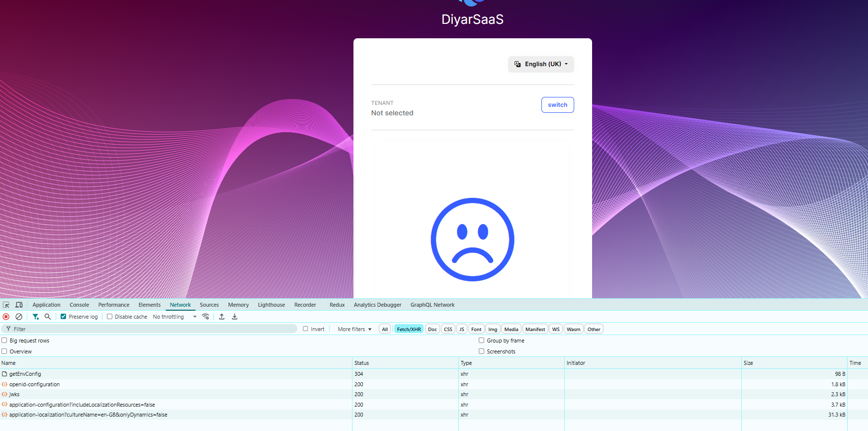This screenshot has width=868, height=431.
Task: Toggle the network filter funnel icon
Action: coord(35,317)
